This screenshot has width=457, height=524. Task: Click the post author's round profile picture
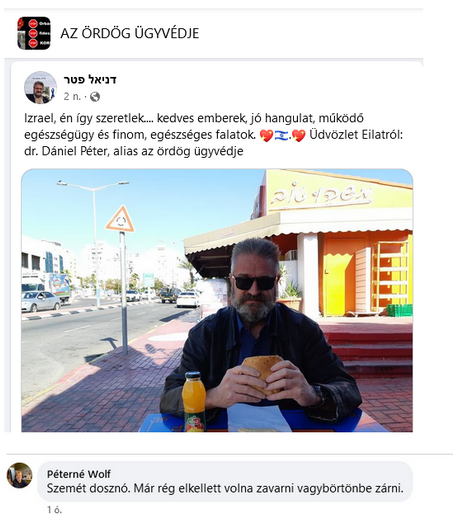[40, 88]
